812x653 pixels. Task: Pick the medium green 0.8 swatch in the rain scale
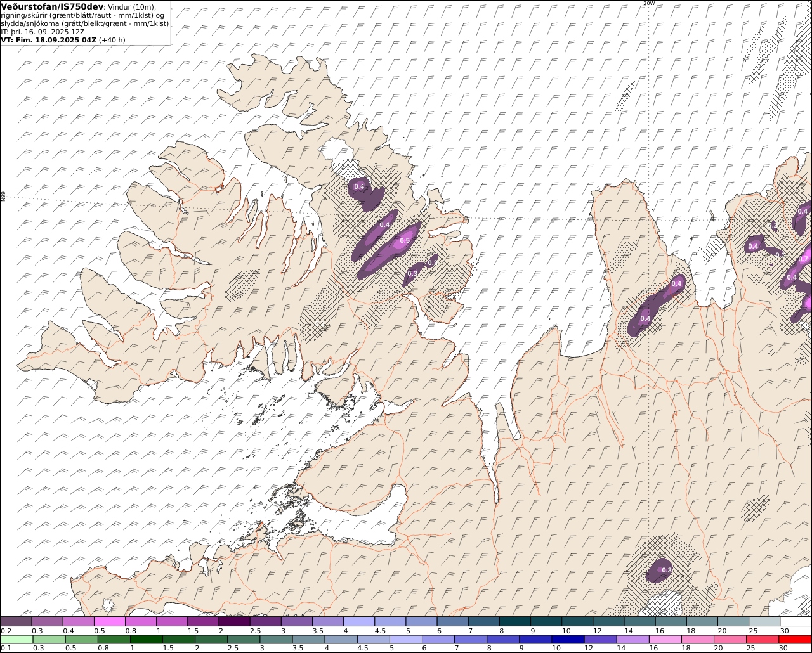tap(114, 639)
